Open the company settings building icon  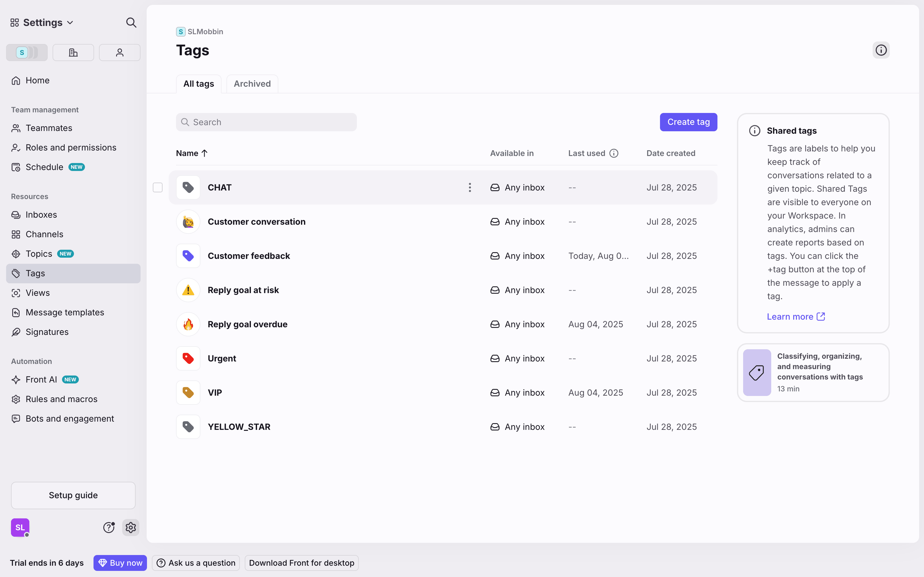point(73,52)
